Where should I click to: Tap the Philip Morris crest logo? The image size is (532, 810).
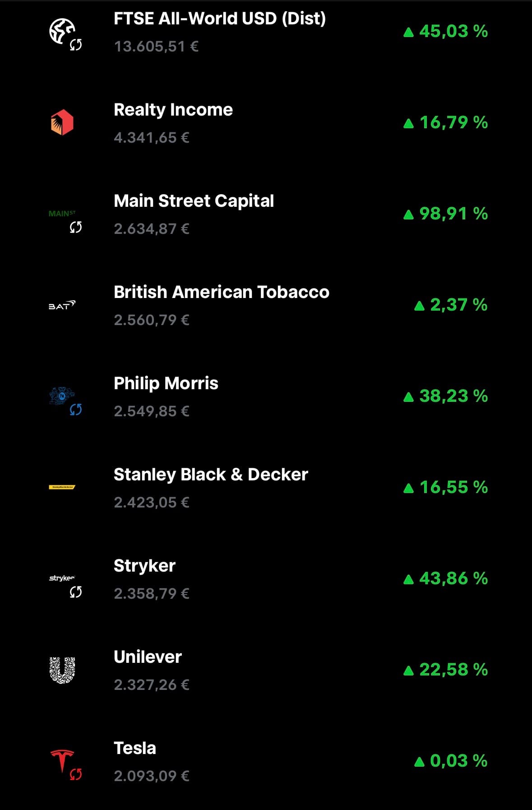pos(62,396)
